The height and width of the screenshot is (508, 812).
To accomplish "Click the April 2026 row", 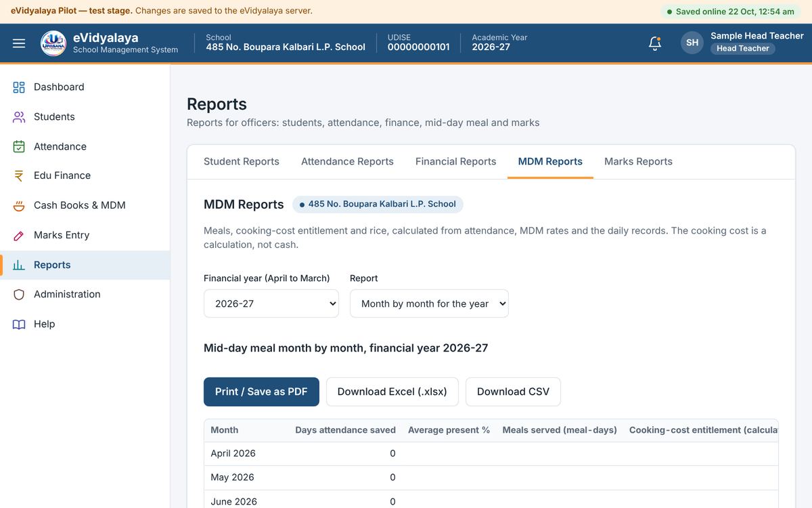I will coord(491,453).
